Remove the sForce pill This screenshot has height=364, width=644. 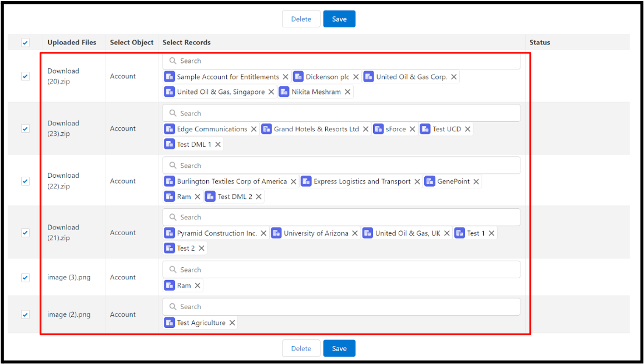413,129
